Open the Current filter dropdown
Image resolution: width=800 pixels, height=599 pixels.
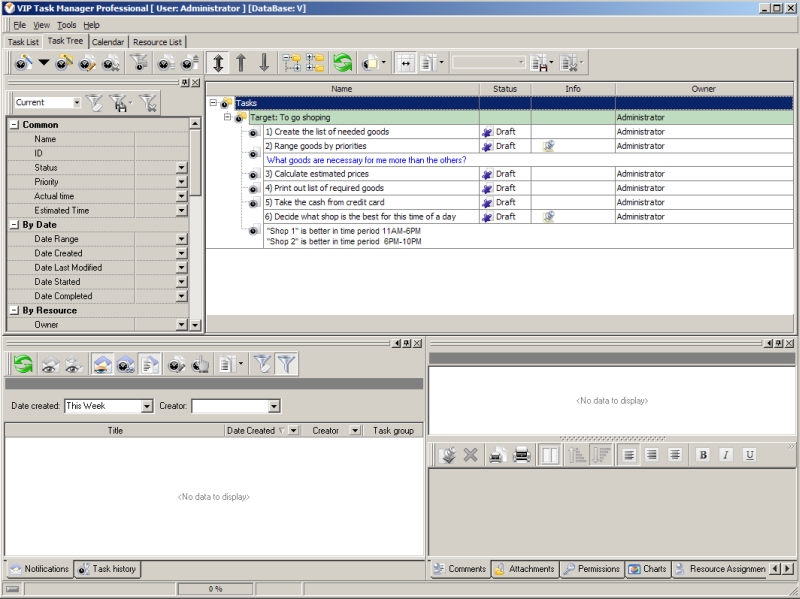[x=77, y=103]
